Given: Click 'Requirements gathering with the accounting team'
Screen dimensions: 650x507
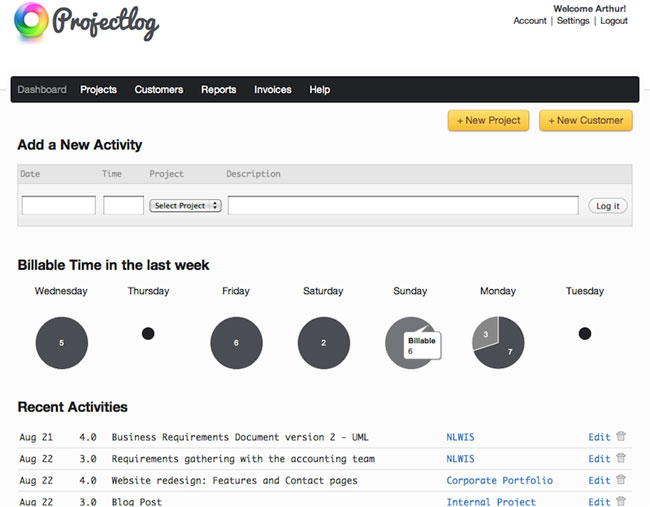Looking at the screenshot, I should tap(243, 459).
